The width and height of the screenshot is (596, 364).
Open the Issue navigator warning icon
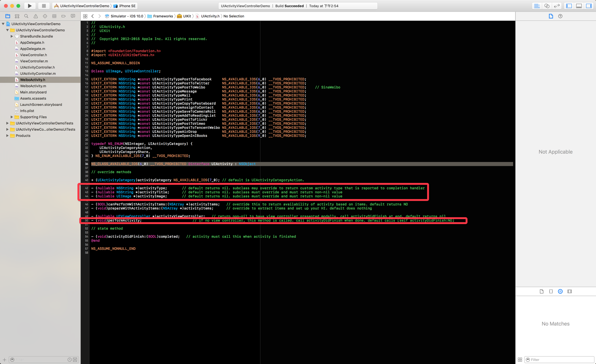point(35,16)
